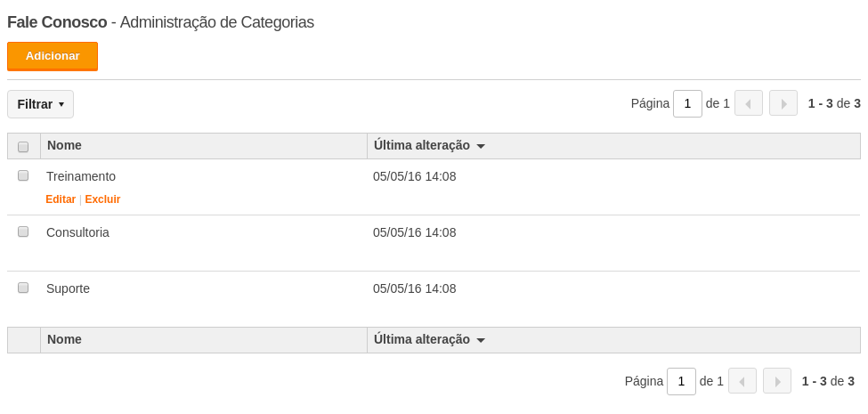Check the Treinamento row checkbox
868x414 pixels.
[23, 175]
